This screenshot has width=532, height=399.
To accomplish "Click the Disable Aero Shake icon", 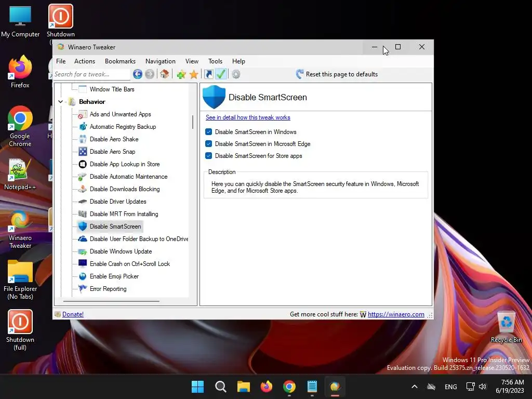I will [x=83, y=139].
